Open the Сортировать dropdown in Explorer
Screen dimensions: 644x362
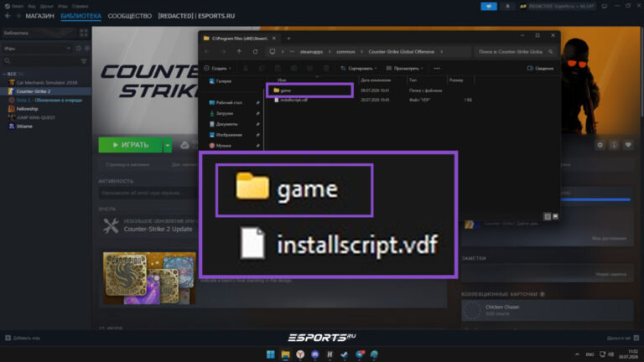click(358, 68)
